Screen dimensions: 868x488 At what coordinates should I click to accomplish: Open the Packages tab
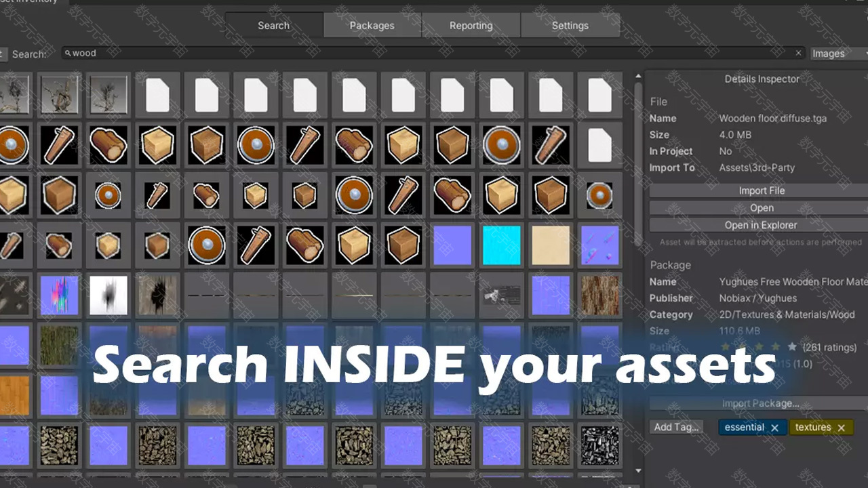372,26
